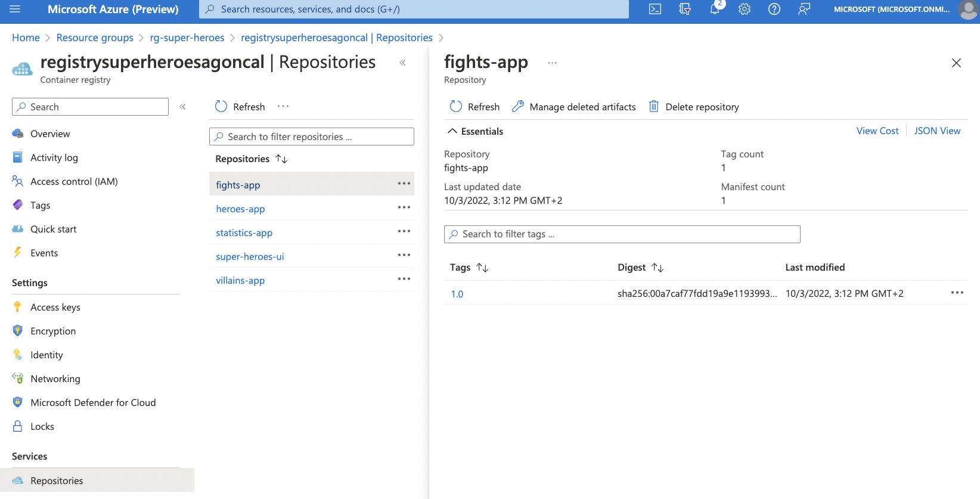This screenshot has width=980, height=499.
Task: Go to Home breadcrumb
Action: pos(26,38)
